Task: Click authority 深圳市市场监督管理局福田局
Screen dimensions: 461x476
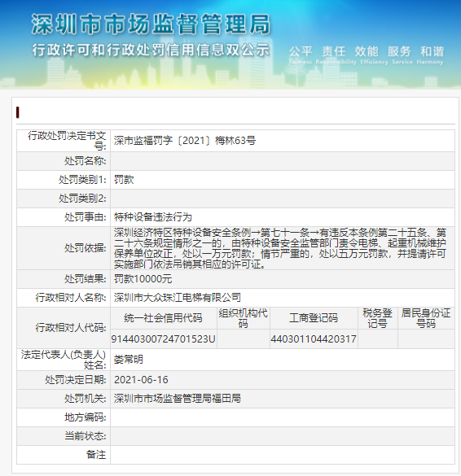Action: pyautogui.click(x=178, y=398)
